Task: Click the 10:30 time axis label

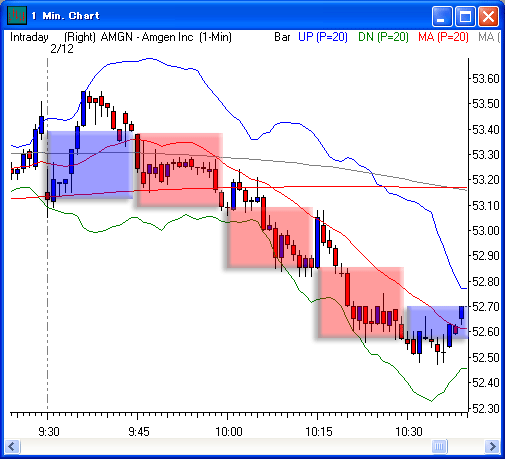Action: click(409, 432)
